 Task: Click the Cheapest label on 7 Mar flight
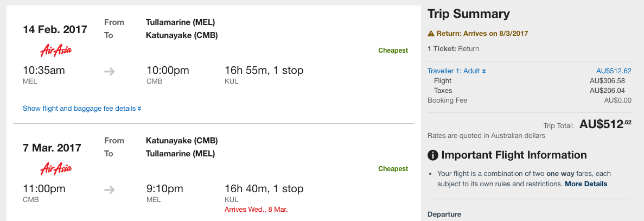(393, 169)
